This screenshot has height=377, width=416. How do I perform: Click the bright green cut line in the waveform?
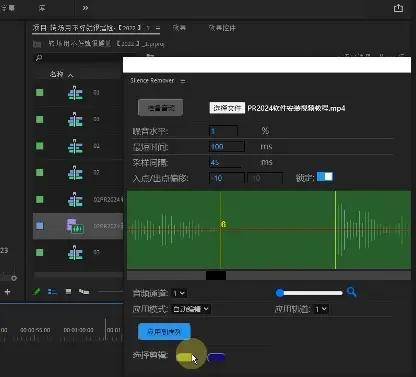point(335,230)
